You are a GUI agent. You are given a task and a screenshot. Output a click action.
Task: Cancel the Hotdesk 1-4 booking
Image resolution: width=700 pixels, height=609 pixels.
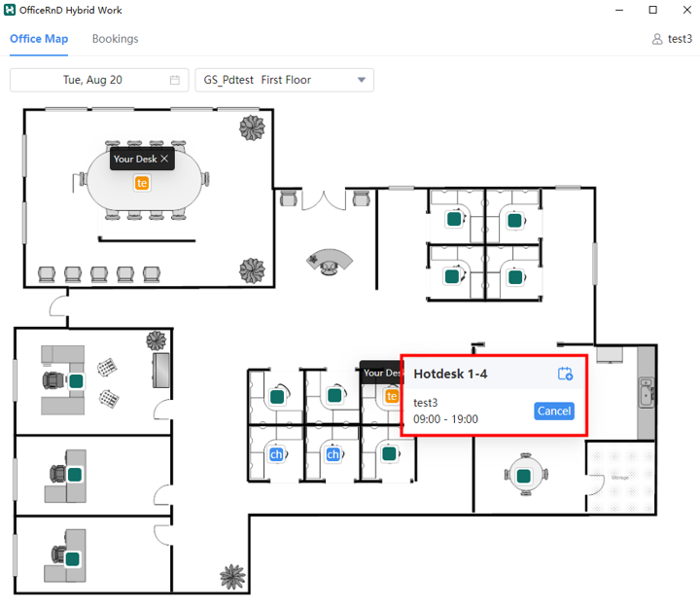(553, 412)
